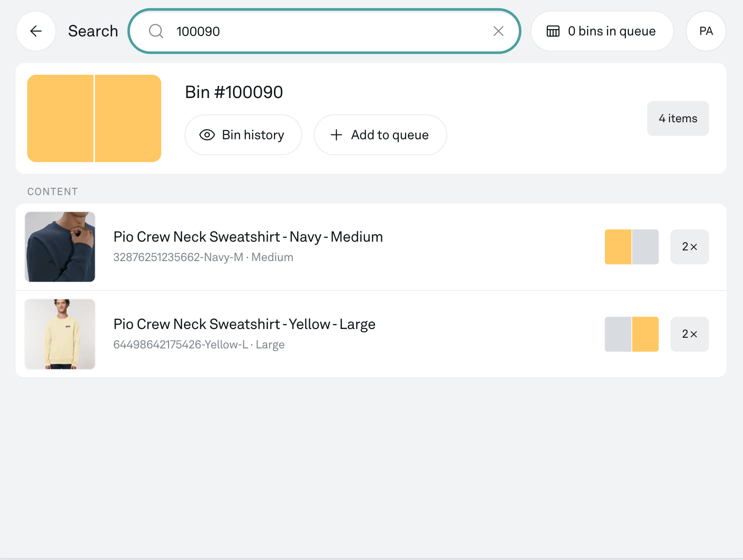Clear the search field with X
The height and width of the screenshot is (560, 743).
(x=498, y=31)
